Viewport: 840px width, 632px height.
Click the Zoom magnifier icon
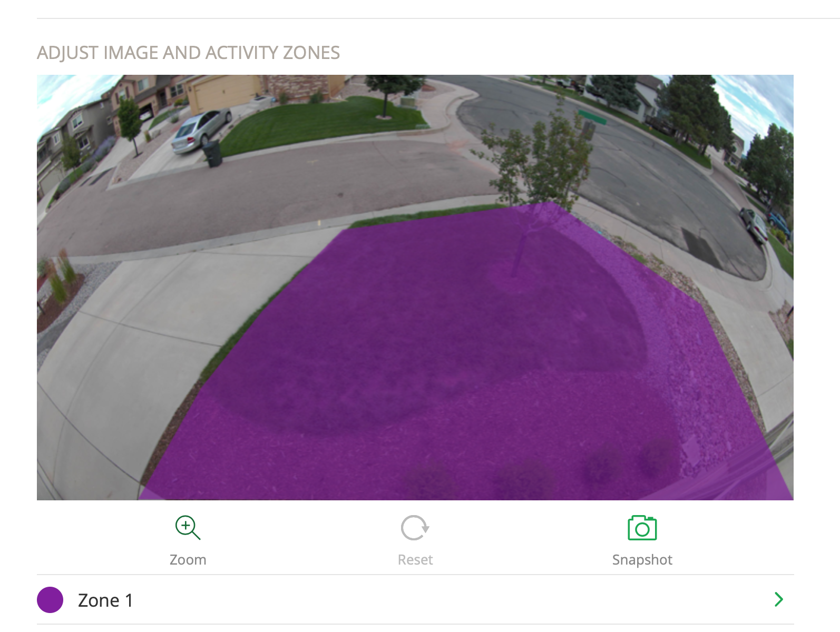pos(188,528)
